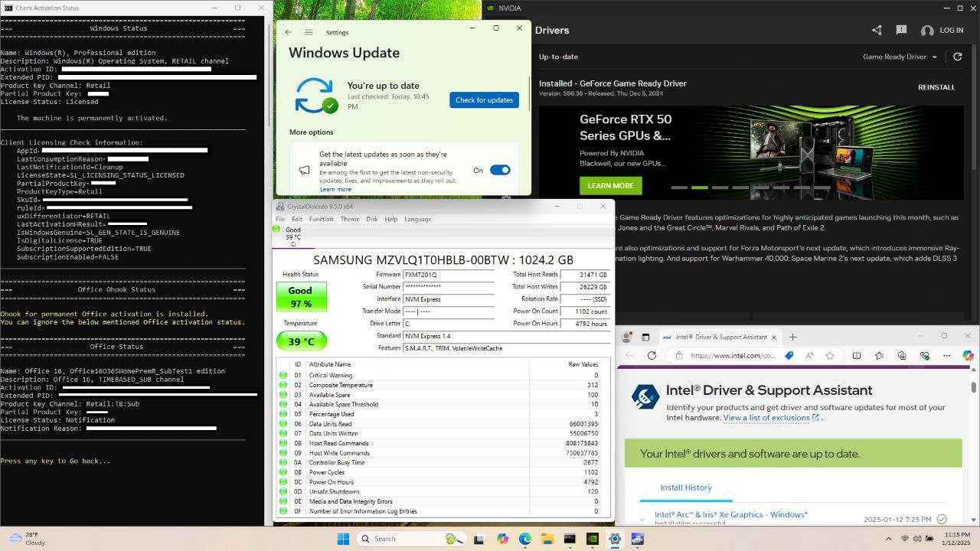Image resolution: width=980 pixels, height=551 pixels.
Task: Click 39 °C temperature indicator
Action: click(301, 341)
